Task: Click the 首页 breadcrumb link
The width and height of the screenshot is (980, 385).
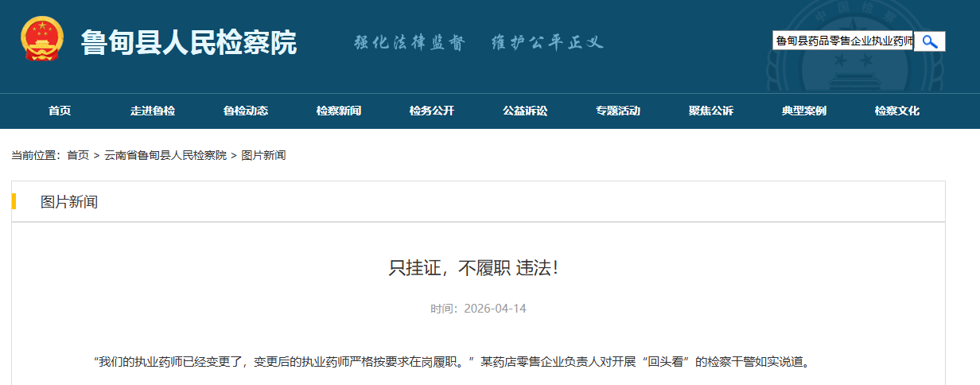Action: tap(78, 156)
